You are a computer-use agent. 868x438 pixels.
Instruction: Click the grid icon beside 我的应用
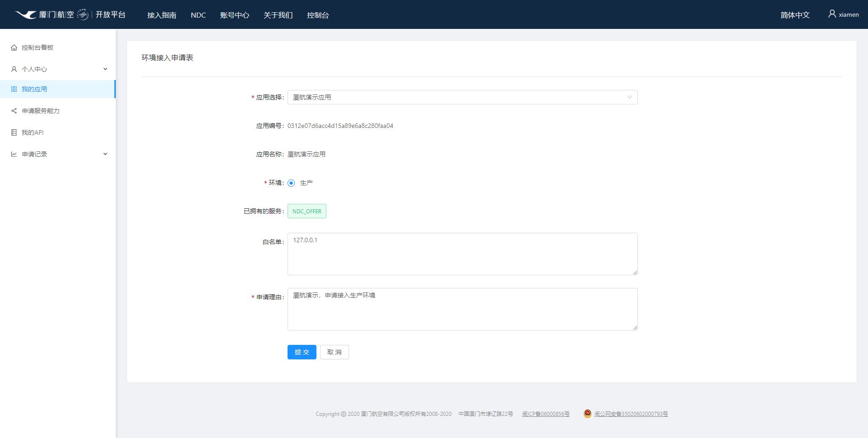coord(14,89)
